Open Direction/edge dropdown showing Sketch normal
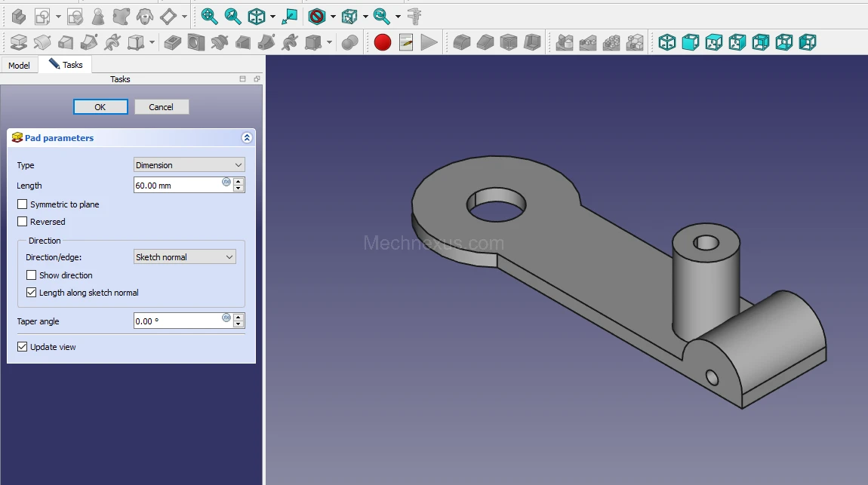Viewport: 868px width, 485px height. (184, 257)
